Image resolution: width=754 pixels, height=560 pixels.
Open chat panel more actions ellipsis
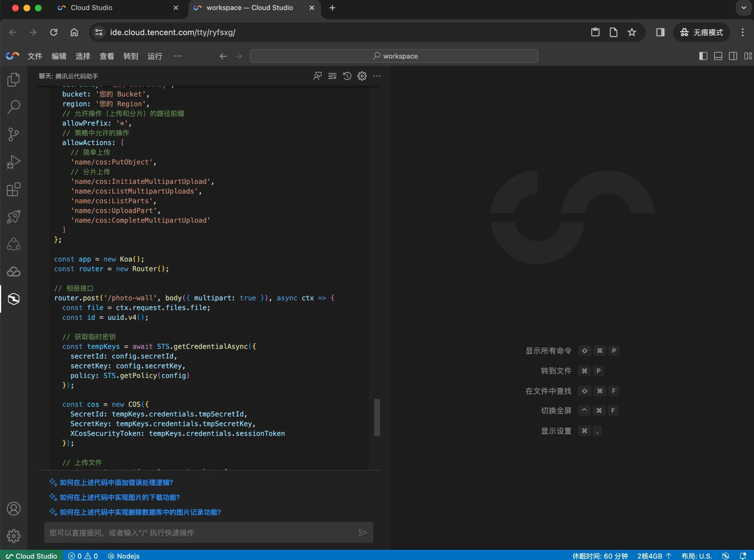377,76
